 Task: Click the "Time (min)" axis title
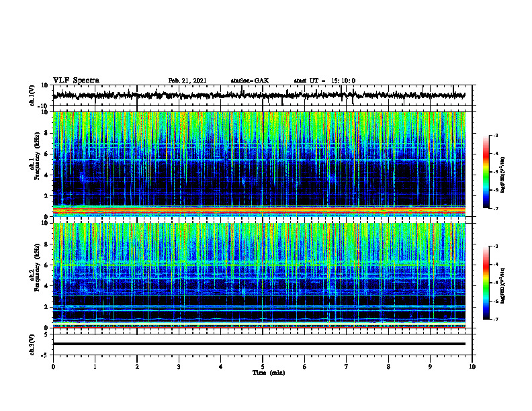coord(269,373)
